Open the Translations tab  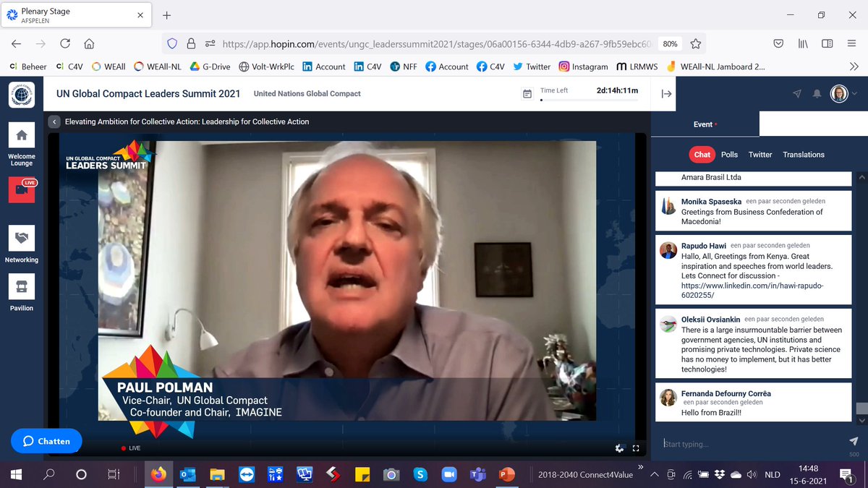(804, 154)
